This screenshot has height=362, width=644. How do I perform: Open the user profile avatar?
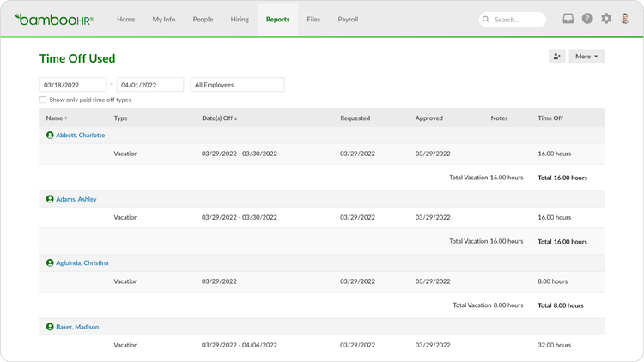625,19
